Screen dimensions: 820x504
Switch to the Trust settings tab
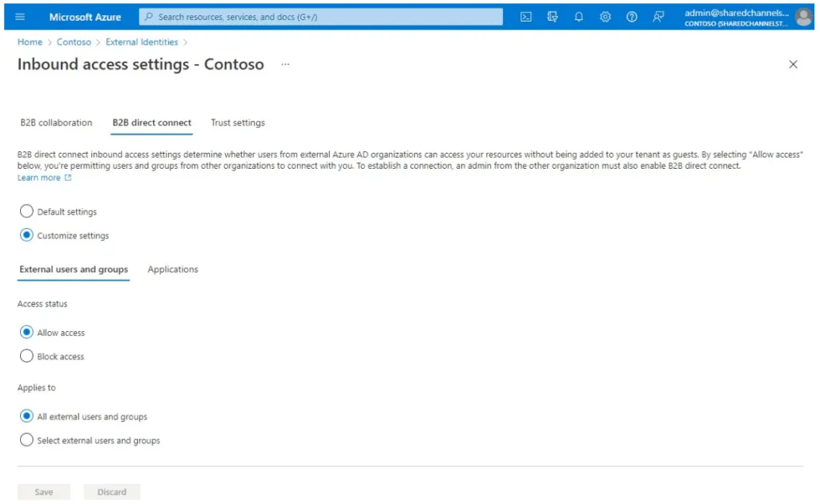point(237,122)
